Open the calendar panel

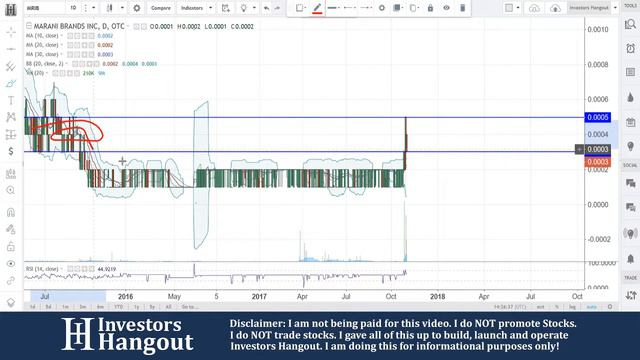[630, 122]
